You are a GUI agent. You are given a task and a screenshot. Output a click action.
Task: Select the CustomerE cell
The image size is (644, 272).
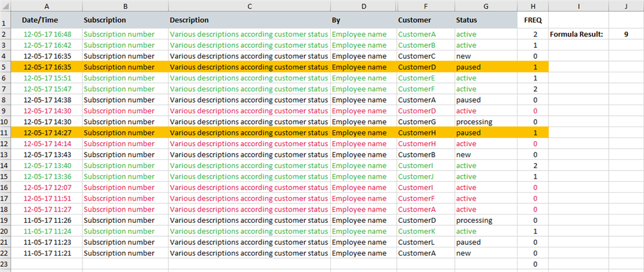pyautogui.click(x=426, y=78)
